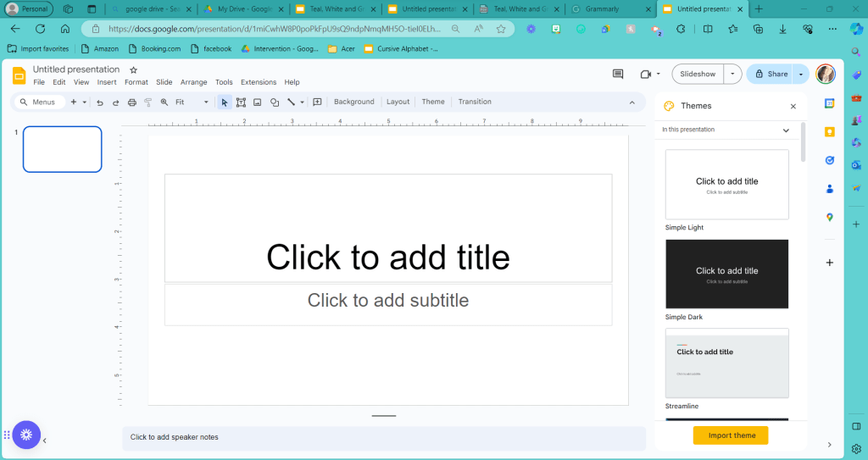The image size is (868, 460).
Task: Choose the Simple Dark theme thumbnail
Action: pos(726,274)
